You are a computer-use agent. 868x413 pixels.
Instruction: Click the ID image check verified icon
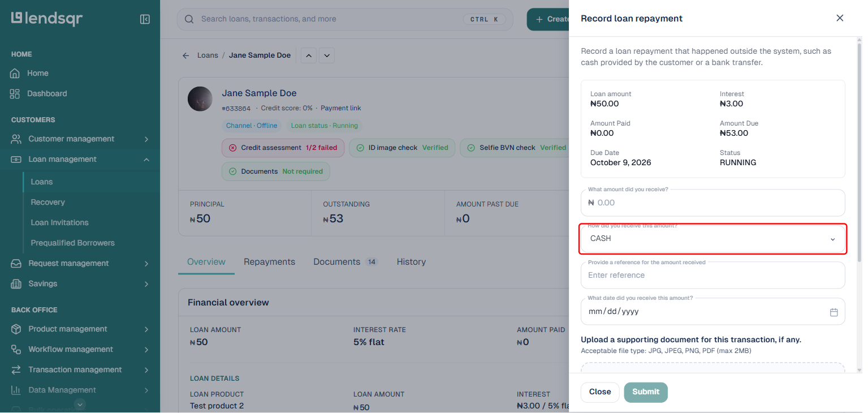pos(360,148)
